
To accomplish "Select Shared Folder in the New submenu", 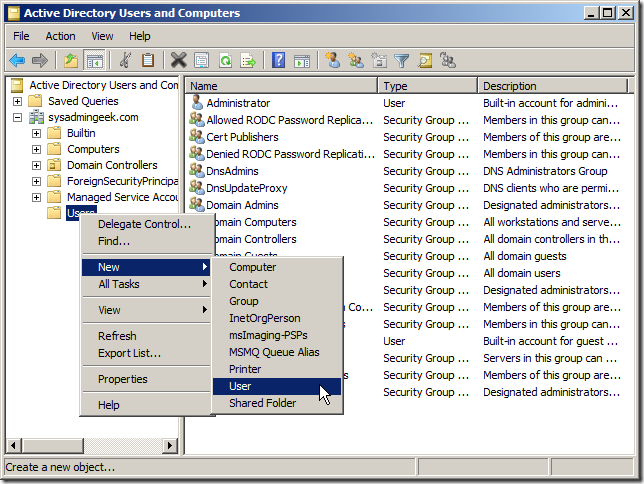I will point(277,403).
